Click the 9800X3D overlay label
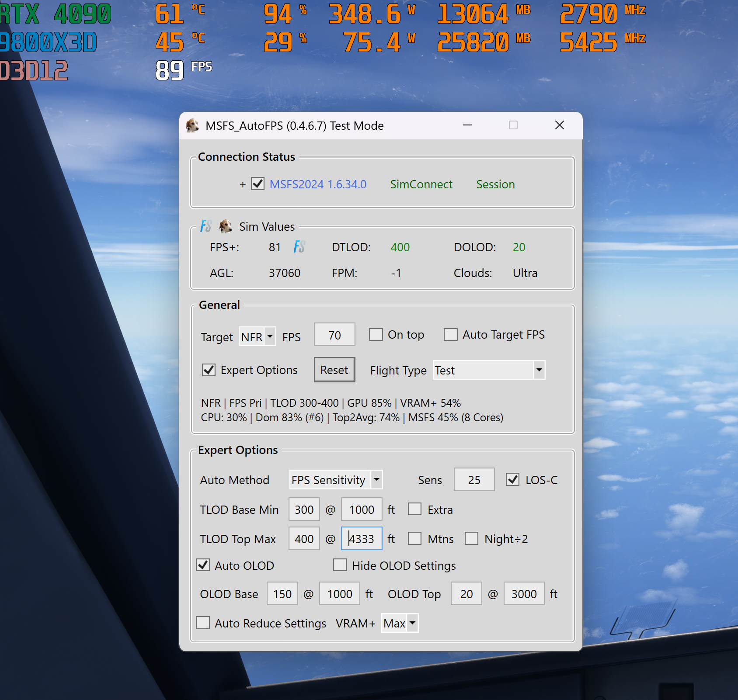This screenshot has height=700, width=738. (x=48, y=42)
